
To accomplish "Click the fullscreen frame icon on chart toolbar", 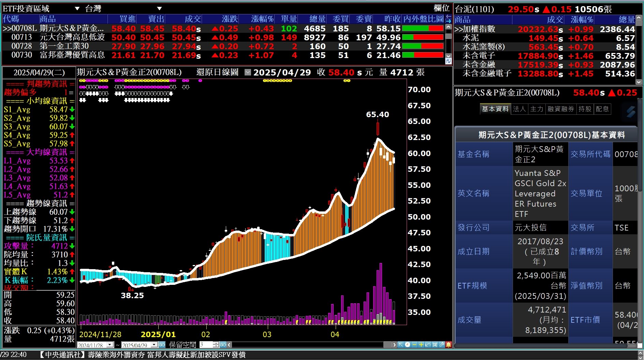I will coord(435,345).
